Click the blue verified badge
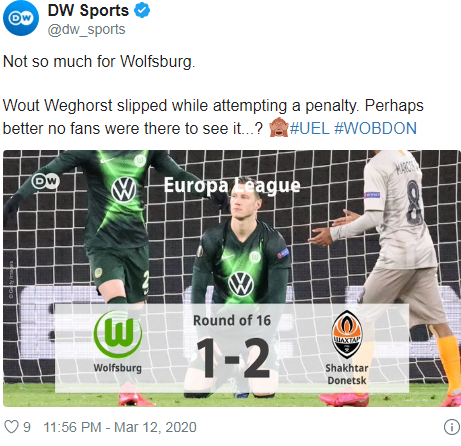This screenshot has width=461, height=446. coord(142,11)
